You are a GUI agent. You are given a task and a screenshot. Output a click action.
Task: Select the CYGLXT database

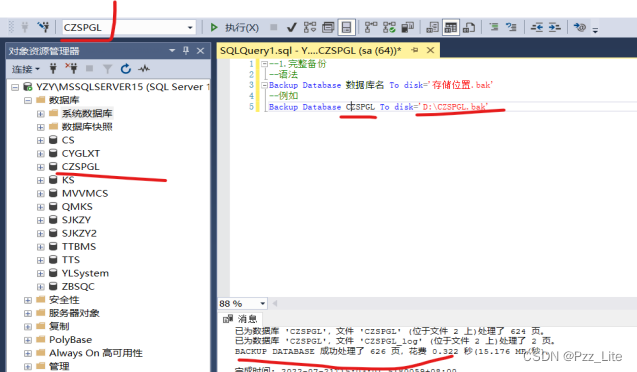click(x=80, y=154)
